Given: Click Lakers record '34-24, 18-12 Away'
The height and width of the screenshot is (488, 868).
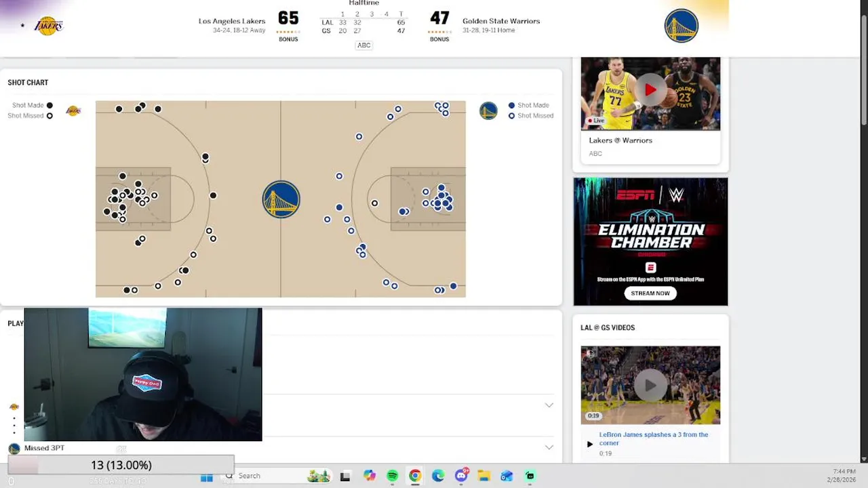Looking at the screenshot, I should 239,30.
